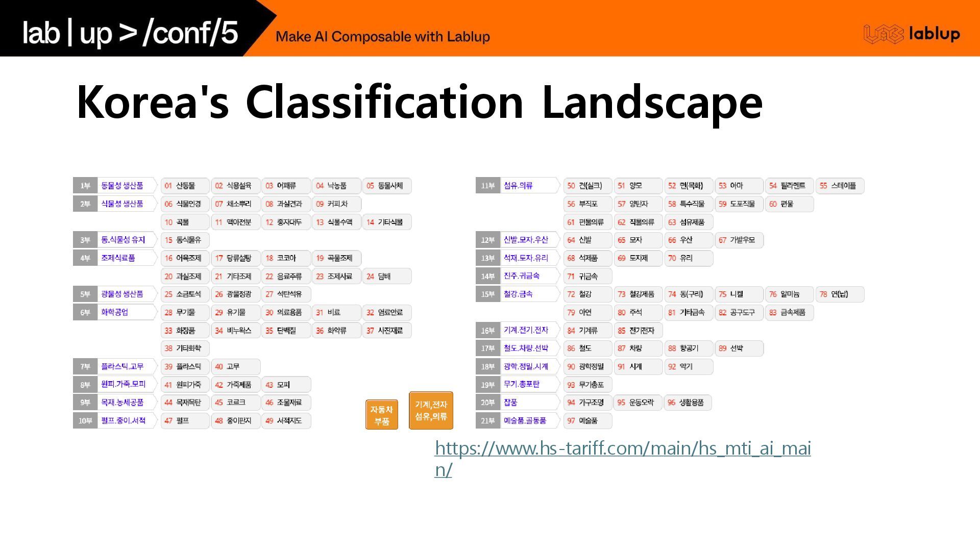Click the lab | up > /conf/5 banner

(130, 33)
